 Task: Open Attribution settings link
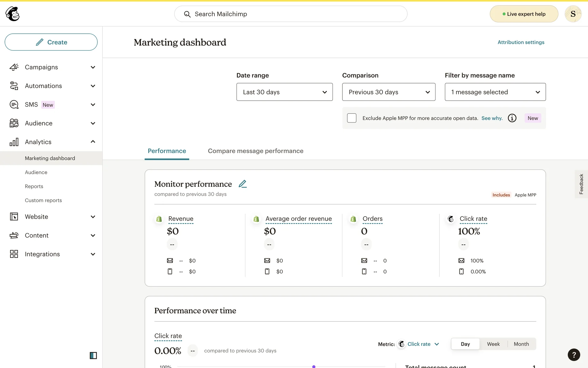tap(521, 42)
